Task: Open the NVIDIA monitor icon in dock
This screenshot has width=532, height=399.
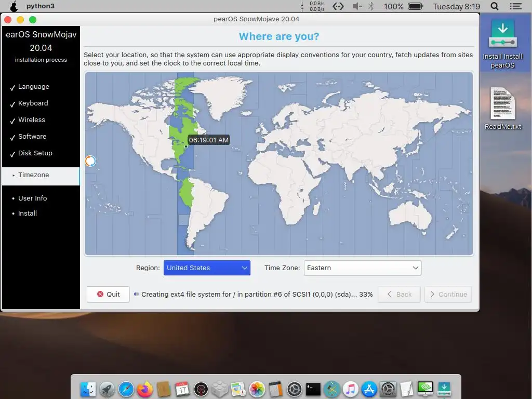Action: point(425,389)
